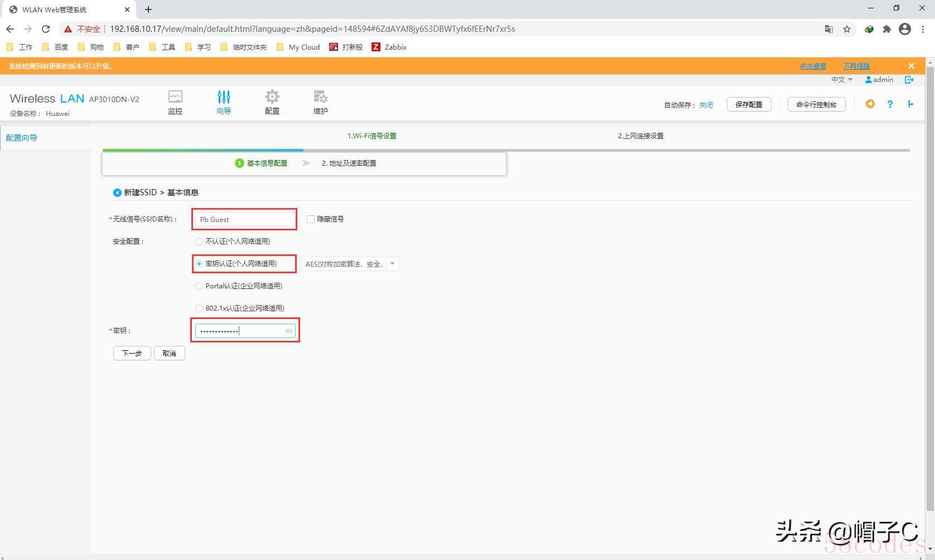
Task: Click the blue back icon before 新建SSID
Action: click(117, 192)
